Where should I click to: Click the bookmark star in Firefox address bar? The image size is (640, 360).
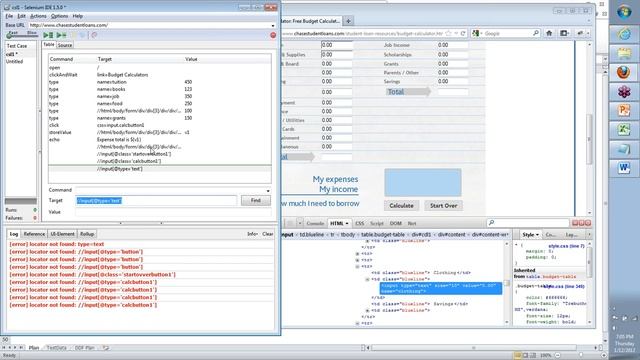coord(449,33)
